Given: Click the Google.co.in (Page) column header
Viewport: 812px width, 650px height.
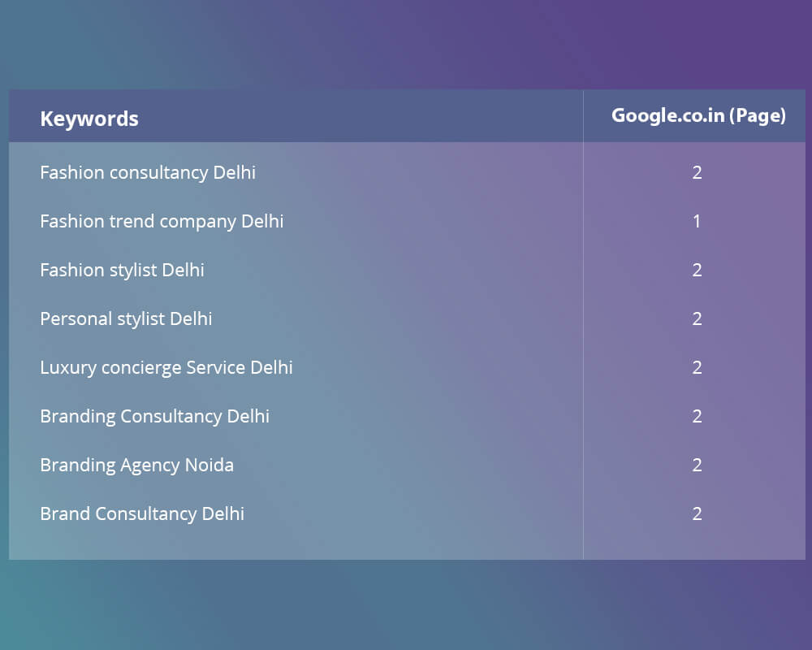Looking at the screenshot, I should (x=698, y=115).
